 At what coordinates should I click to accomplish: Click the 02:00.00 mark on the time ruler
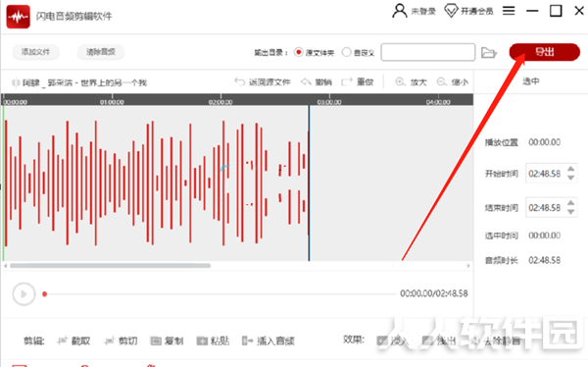[220, 102]
